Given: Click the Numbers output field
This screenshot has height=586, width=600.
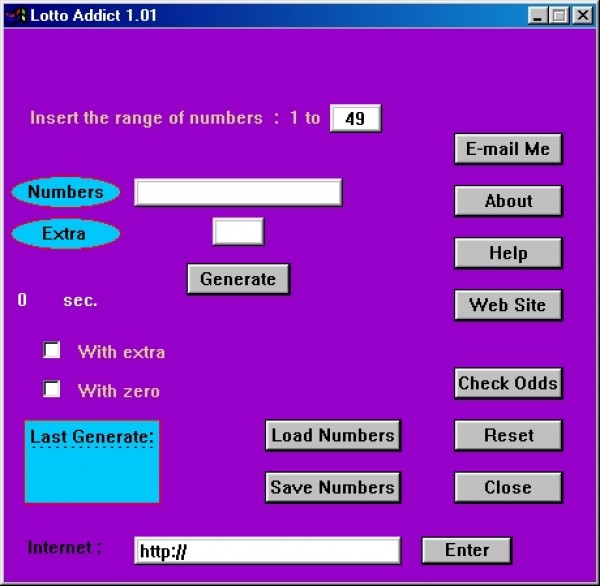Looking at the screenshot, I should coord(238,192).
